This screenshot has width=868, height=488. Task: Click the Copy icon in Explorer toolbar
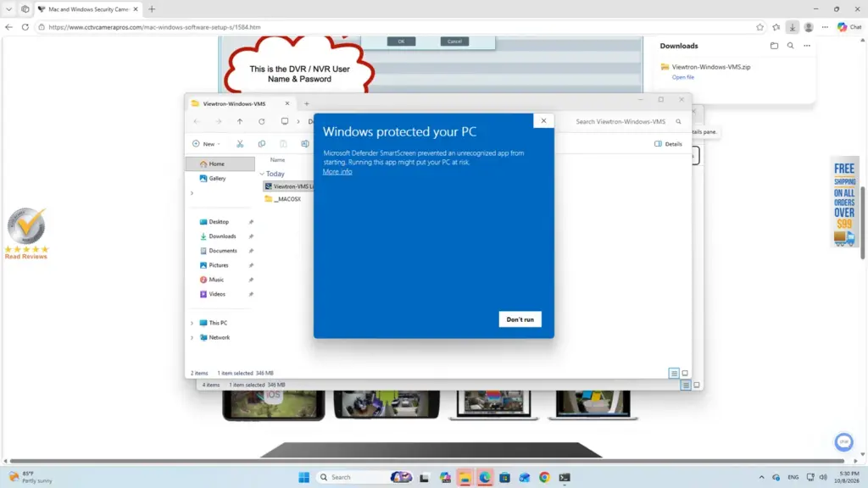click(x=261, y=144)
